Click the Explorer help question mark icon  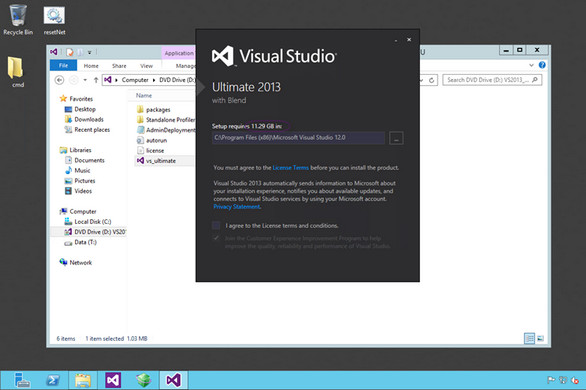(542, 65)
